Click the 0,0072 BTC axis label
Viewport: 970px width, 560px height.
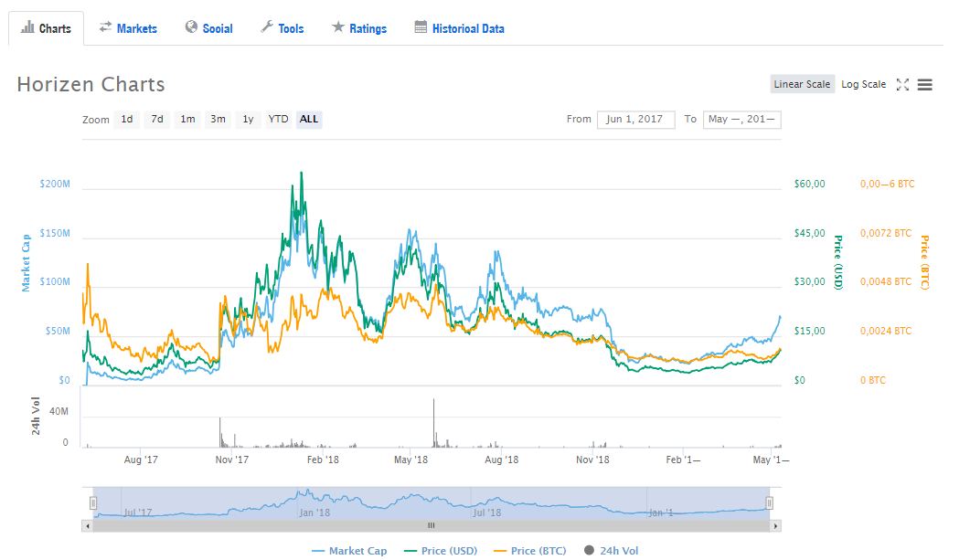886,234
